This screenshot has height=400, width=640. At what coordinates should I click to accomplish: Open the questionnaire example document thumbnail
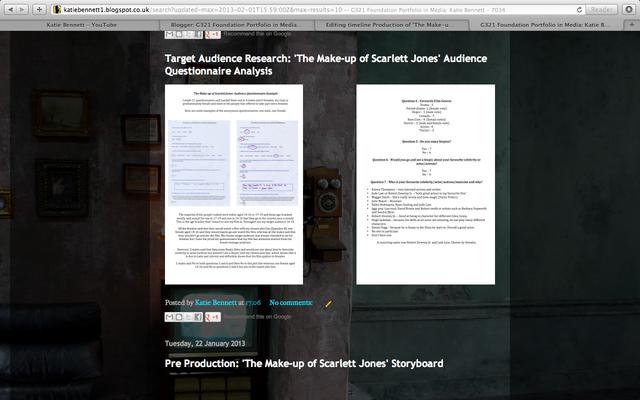tap(234, 184)
